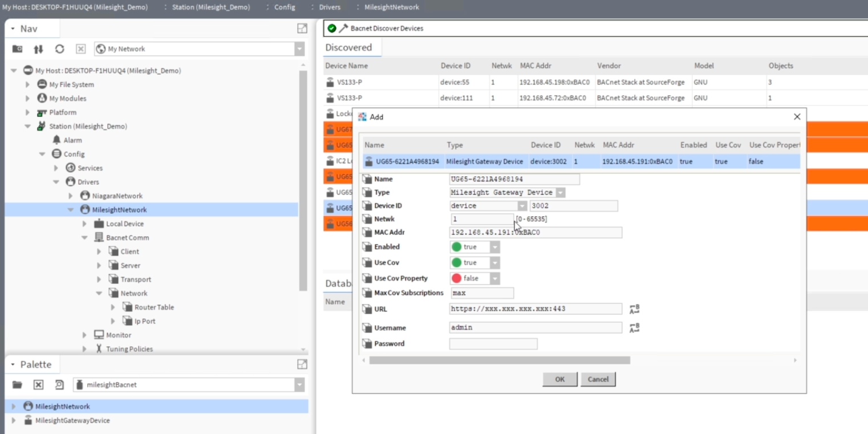Open the My Network nav dropdown

pos(299,49)
